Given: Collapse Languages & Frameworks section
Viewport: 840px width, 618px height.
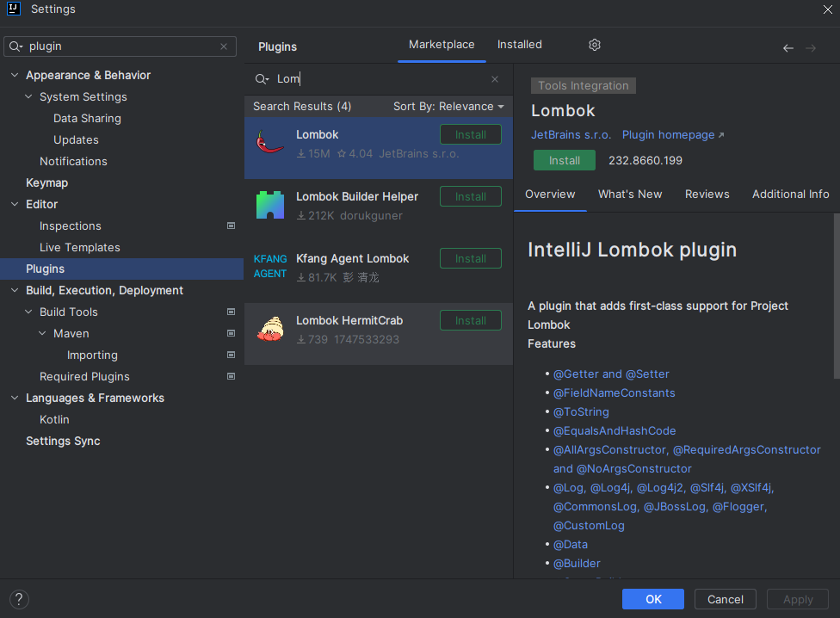Looking at the screenshot, I should 15,398.
